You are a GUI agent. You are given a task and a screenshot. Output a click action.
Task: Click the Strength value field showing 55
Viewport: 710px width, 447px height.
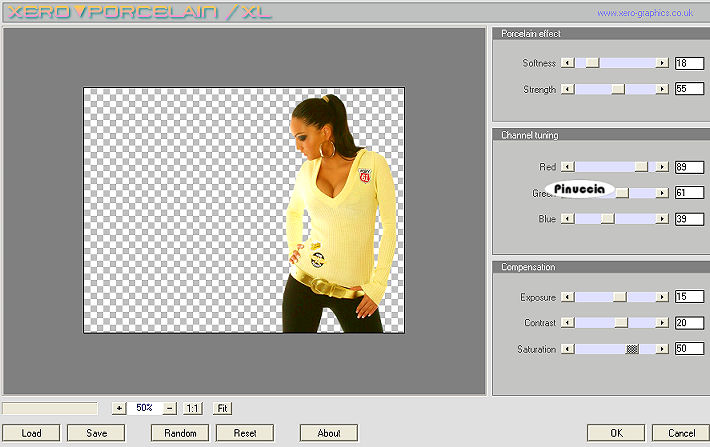click(689, 89)
